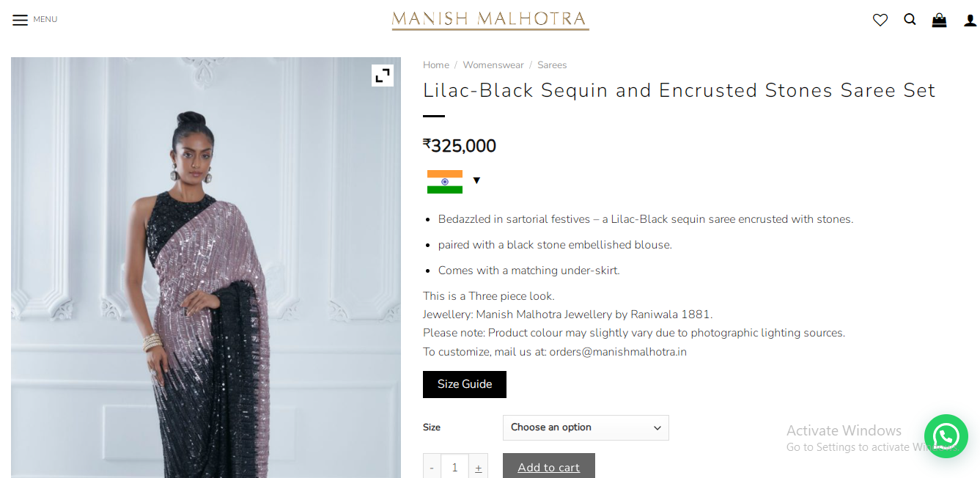Navigate to Womenswear breadcrumb
This screenshot has width=980, height=478.
[493, 65]
